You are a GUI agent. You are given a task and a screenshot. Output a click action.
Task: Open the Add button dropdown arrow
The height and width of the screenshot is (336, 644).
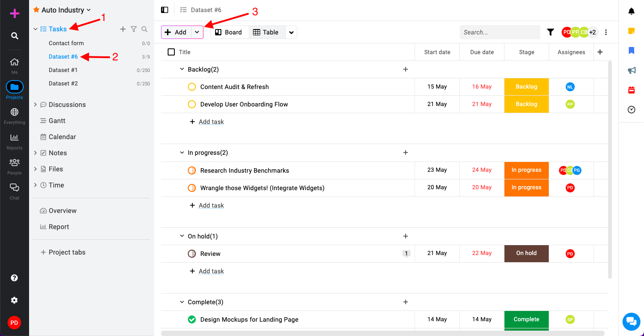coord(197,32)
